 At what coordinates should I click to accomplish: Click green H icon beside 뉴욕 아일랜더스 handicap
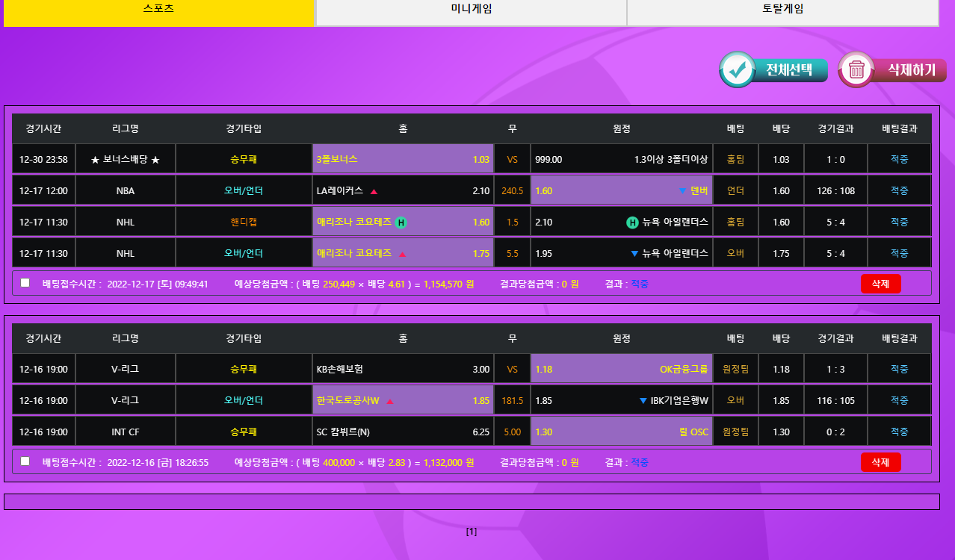point(632,222)
